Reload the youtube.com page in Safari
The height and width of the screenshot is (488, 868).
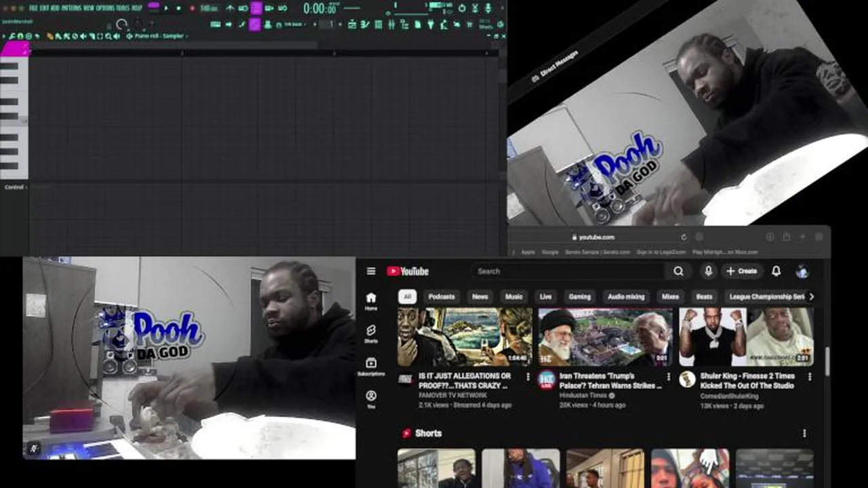pos(684,237)
